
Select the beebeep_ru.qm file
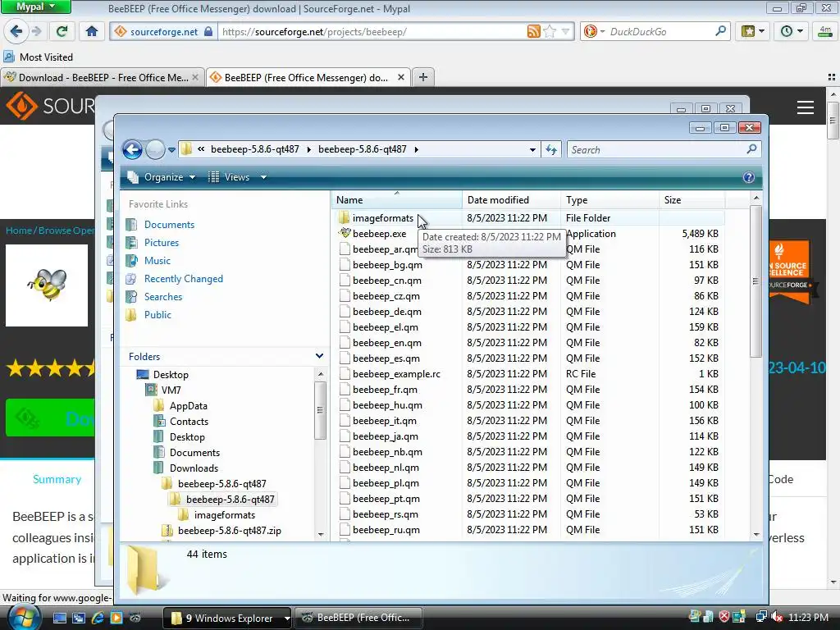tap(386, 530)
